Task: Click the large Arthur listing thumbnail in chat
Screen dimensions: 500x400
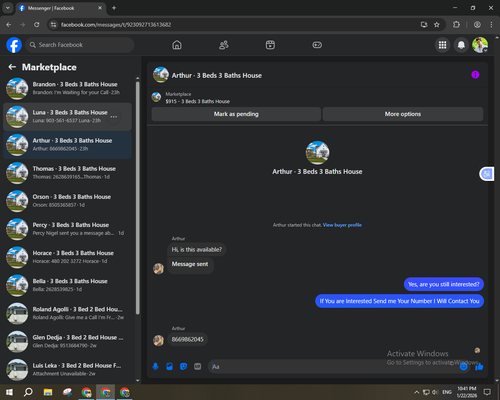Action: tap(317, 153)
